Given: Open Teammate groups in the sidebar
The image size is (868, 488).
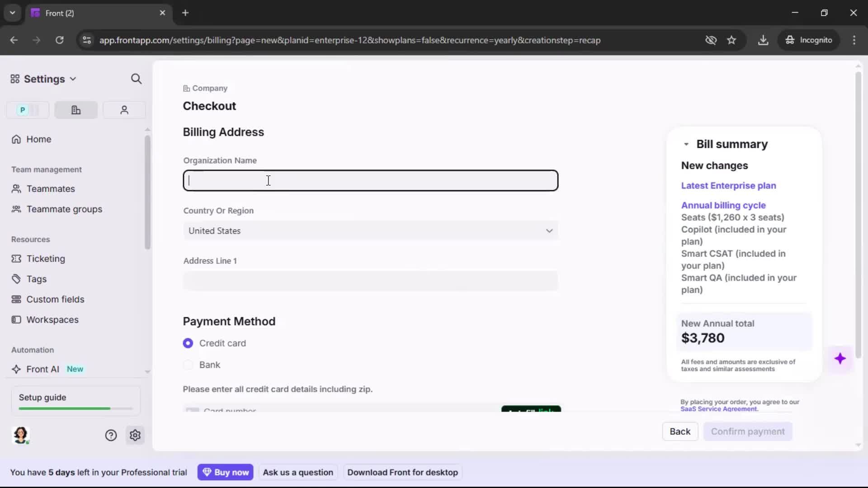Looking at the screenshot, I should coord(64,209).
